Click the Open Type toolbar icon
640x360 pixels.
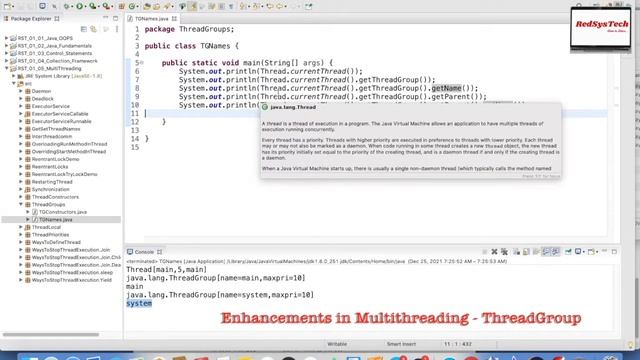pyautogui.click(x=147, y=6)
